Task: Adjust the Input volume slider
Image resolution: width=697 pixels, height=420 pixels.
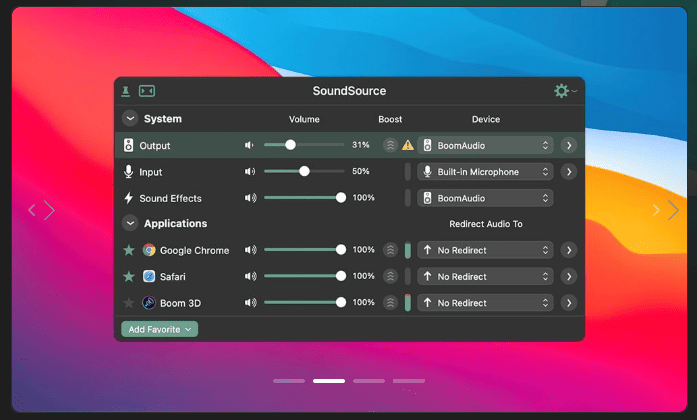Action: 304,171
